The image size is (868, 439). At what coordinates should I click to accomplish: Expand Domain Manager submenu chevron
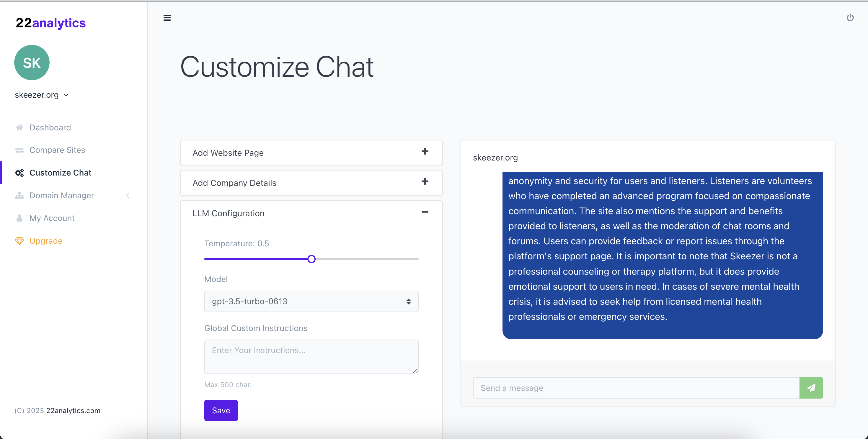coord(128,196)
